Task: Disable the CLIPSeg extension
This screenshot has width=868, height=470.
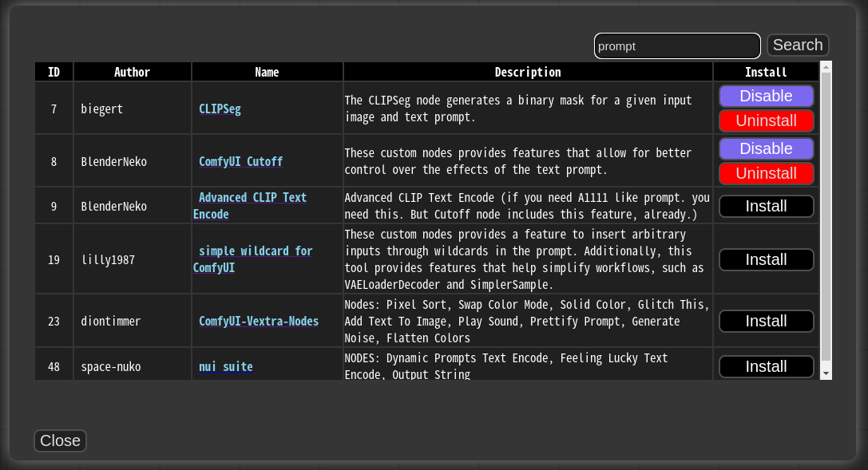Action: click(765, 96)
